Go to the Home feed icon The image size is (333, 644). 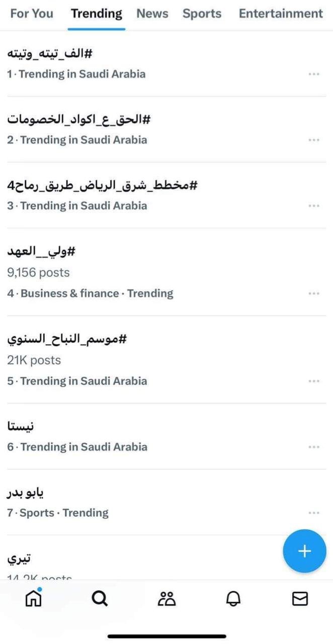(x=33, y=598)
